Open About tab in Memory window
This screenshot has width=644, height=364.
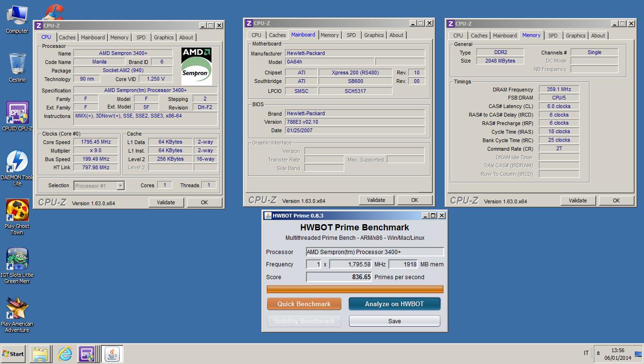tap(598, 36)
